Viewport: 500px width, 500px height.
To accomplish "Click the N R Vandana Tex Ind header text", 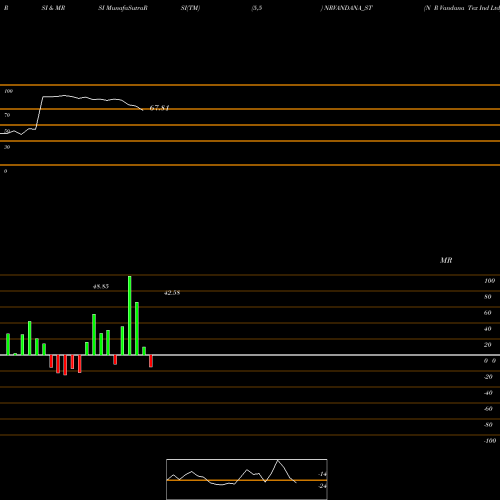I will [462, 8].
